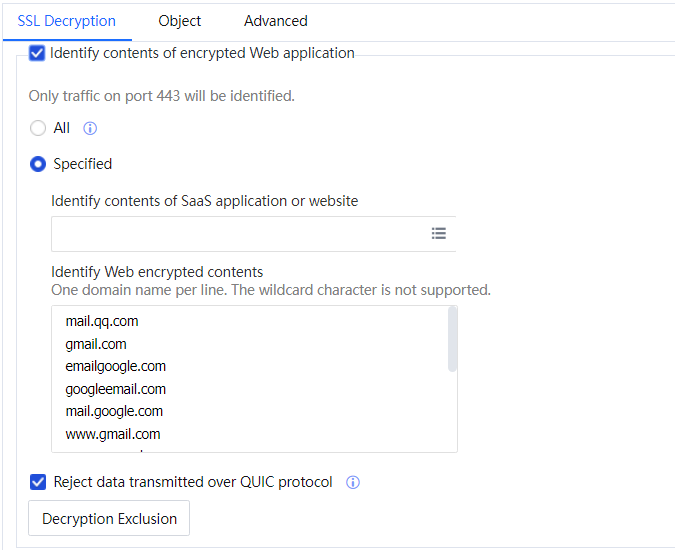Click the www.gmail.com entry
The width and height of the screenshot is (675, 550).
coord(113,434)
